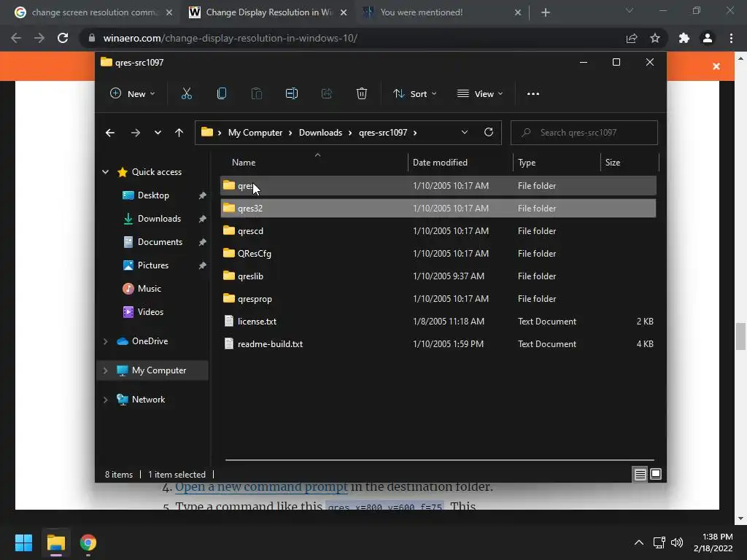
Task: Click My Computer in the address breadcrumb
Action: (255, 133)
